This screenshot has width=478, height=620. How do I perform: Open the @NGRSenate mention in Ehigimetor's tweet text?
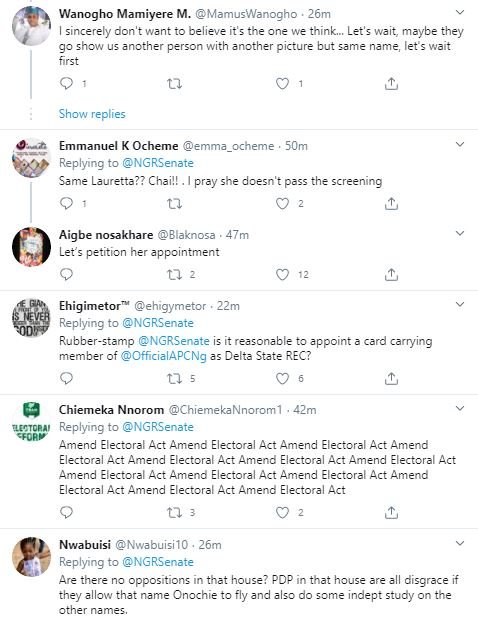click(174, 341)
